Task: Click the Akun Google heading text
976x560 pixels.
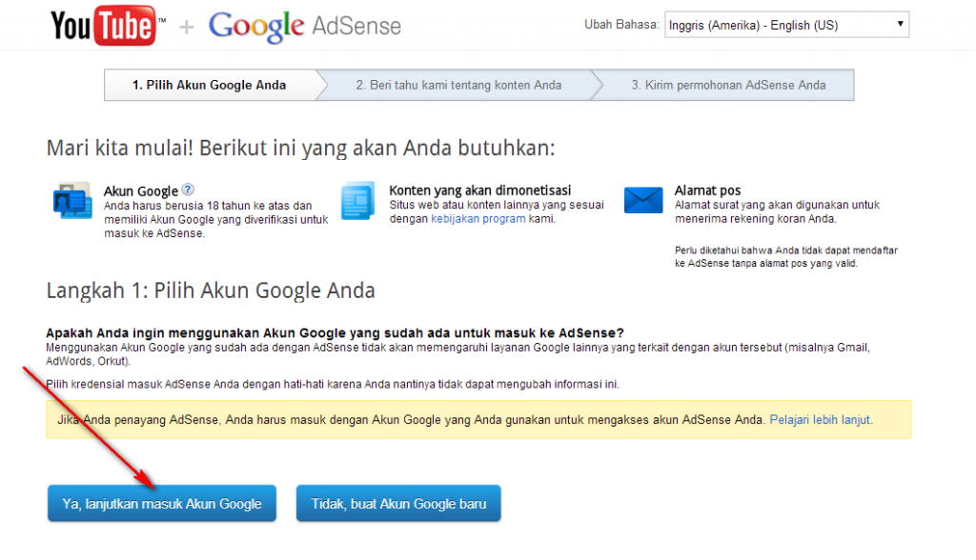Action: [141, 191]
